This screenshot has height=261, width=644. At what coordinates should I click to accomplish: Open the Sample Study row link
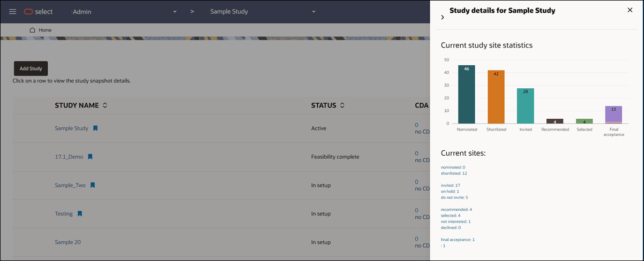(71, 128)
